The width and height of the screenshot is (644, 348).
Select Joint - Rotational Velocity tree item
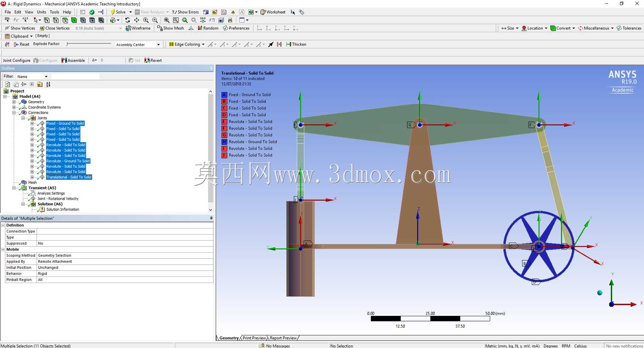[58, 199]
